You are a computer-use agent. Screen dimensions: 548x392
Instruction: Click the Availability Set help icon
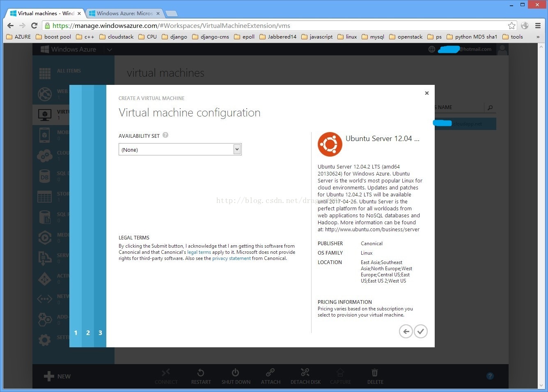(165, 135)
